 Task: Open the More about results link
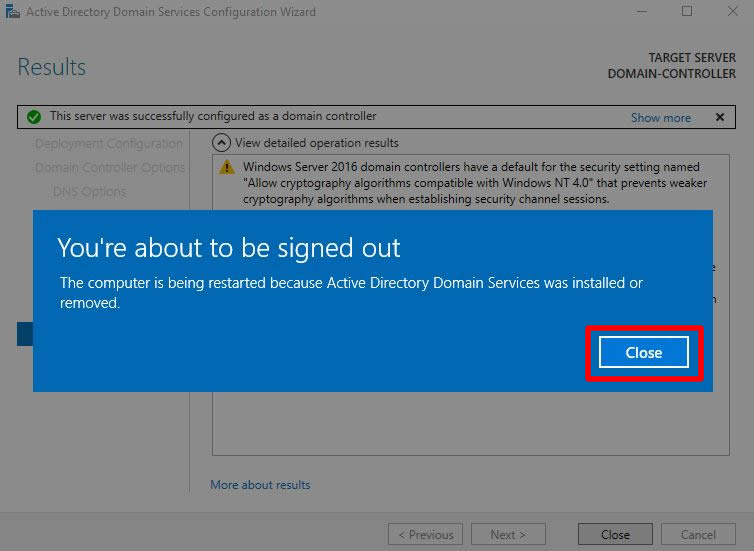tap(260, 485)
